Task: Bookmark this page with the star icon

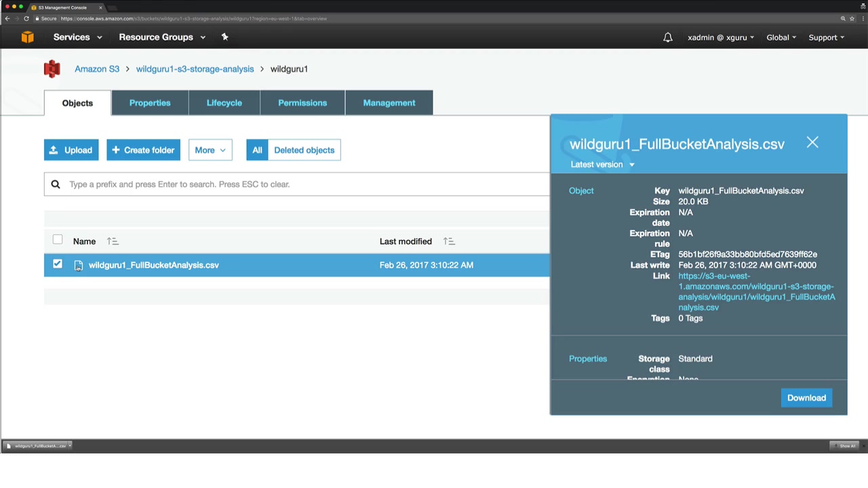Action: pos(851,18)
